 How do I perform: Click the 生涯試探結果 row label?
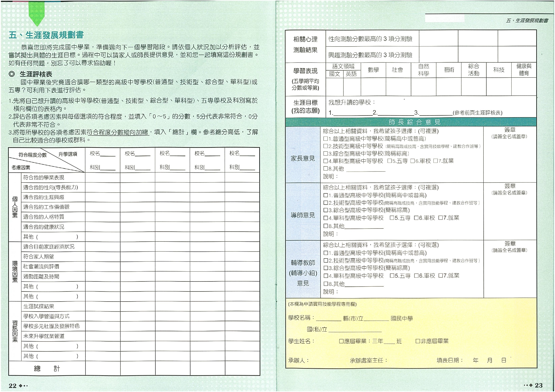point(39,306)
